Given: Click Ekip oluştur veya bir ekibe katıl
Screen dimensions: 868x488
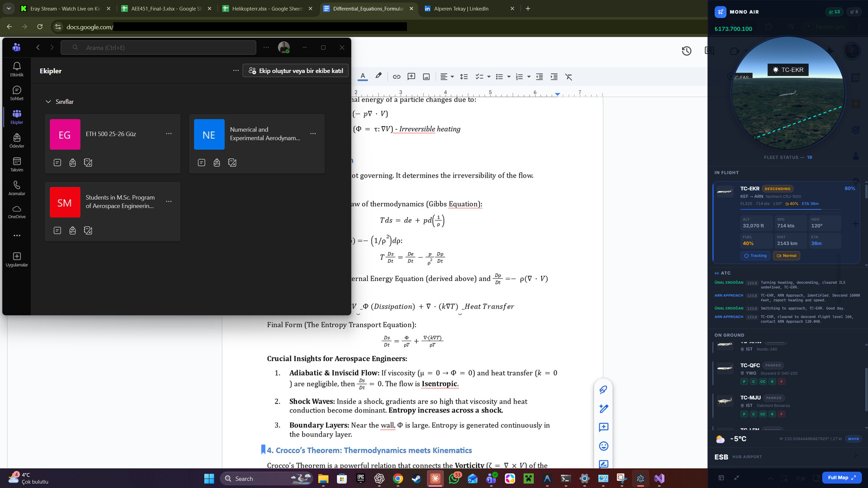Looking at the screenshot, I should coord(296,71).
